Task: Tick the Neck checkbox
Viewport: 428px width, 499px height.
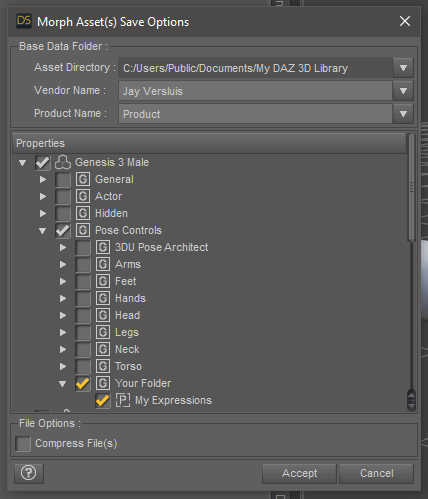Action: (83, 350)
